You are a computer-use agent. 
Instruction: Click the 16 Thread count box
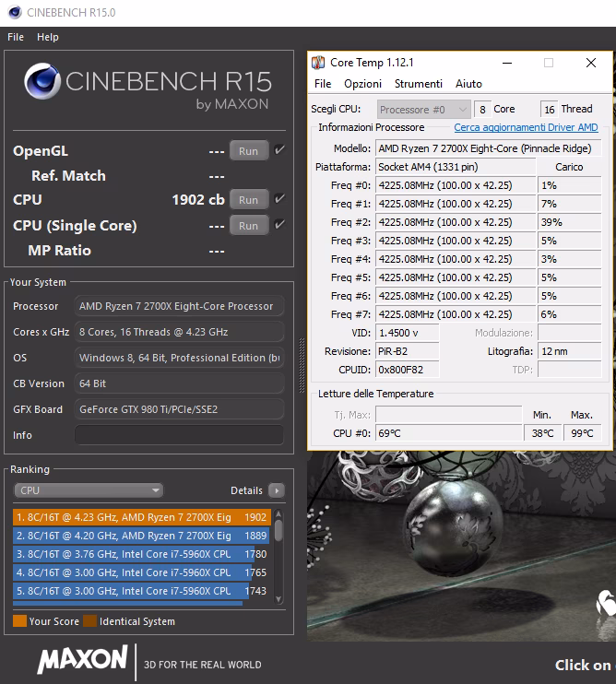(550, 109)
